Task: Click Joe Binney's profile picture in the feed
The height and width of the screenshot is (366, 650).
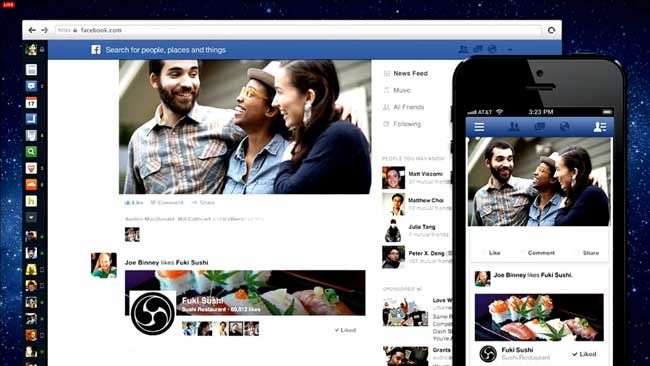Action: click(x=104, y=265)
